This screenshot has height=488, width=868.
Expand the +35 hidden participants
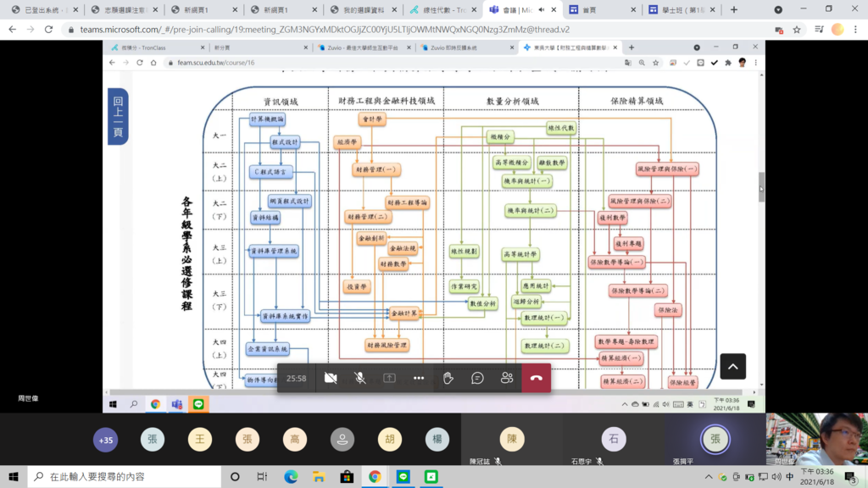[106, 440]
